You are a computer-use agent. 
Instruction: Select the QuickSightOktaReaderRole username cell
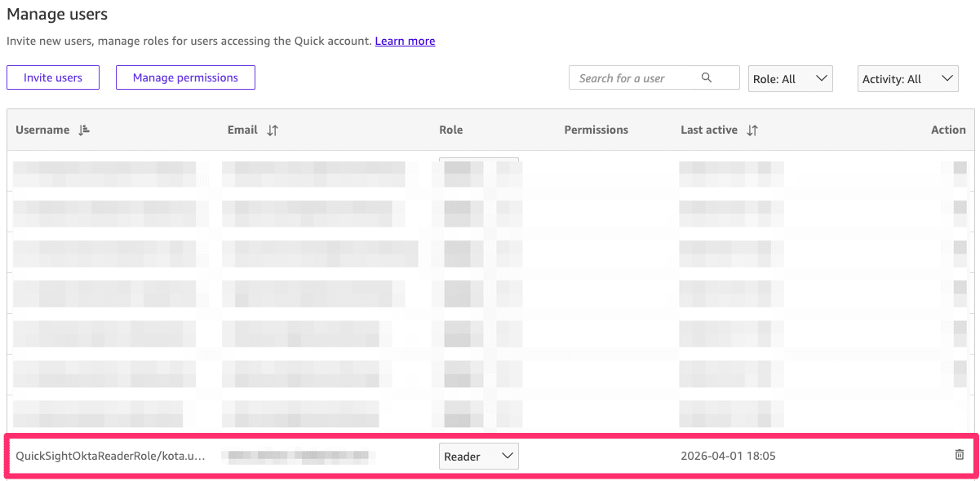[110, 456]
